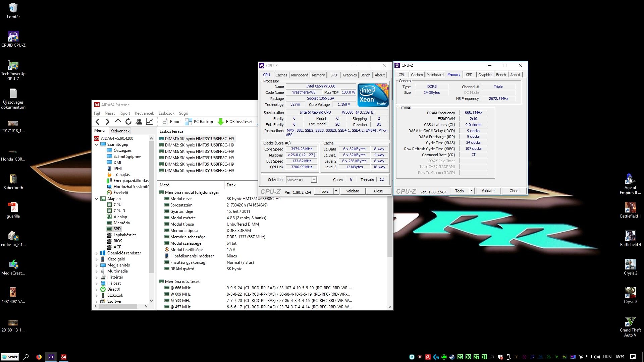Screen dimensions: 644x362
Task: Switch to SPD tab in right CPU-Z window
Action: click(x=469, y=75)
